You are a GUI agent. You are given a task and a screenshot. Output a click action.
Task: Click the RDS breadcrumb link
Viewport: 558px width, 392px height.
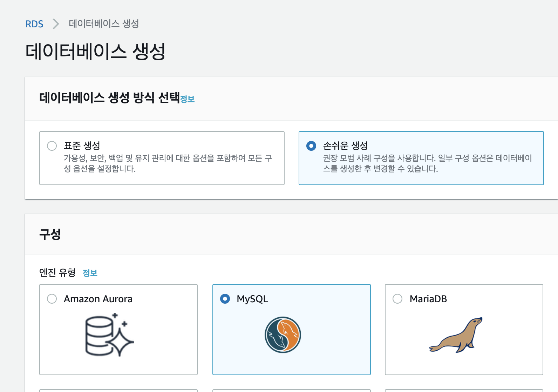coord(34,24)
